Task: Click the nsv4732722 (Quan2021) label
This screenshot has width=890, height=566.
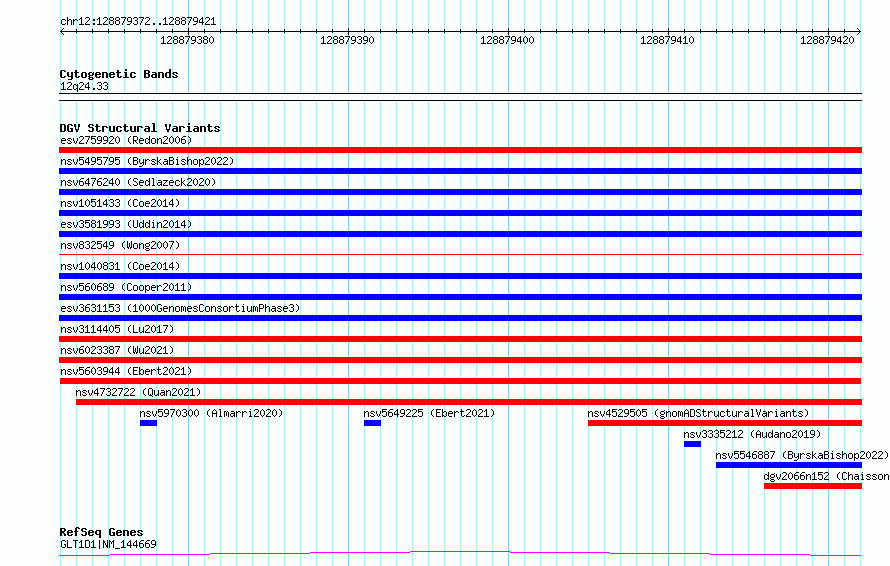Action: tap(138, 392)
